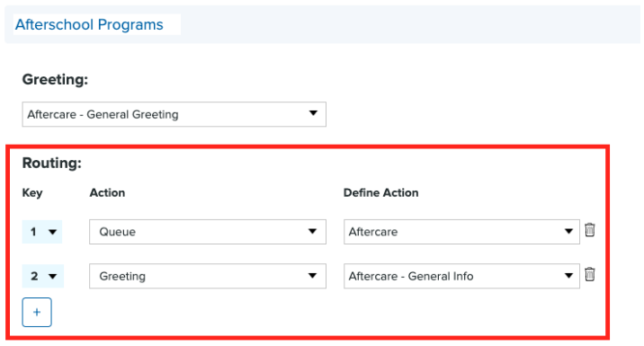Delete the Aftercare - General Info routing row
The height and width of the screenshot is (346, 644).
coord(590,274)
